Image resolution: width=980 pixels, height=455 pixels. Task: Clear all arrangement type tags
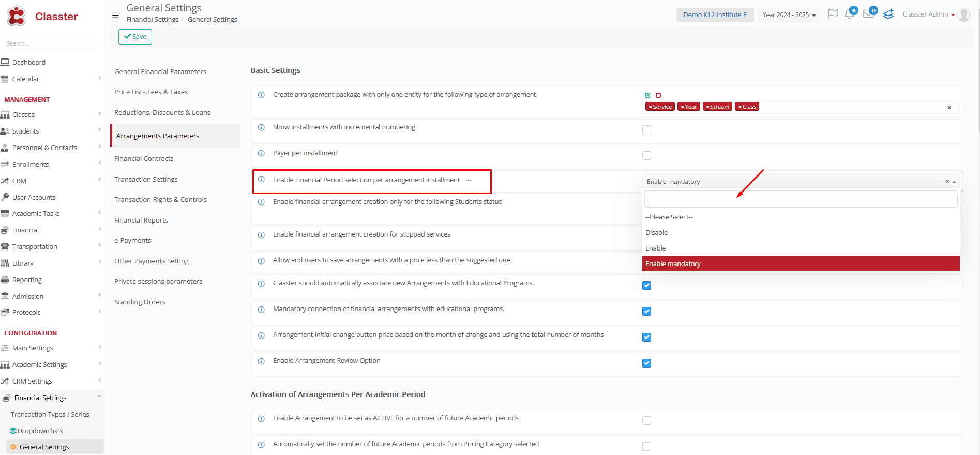(949, 108)
